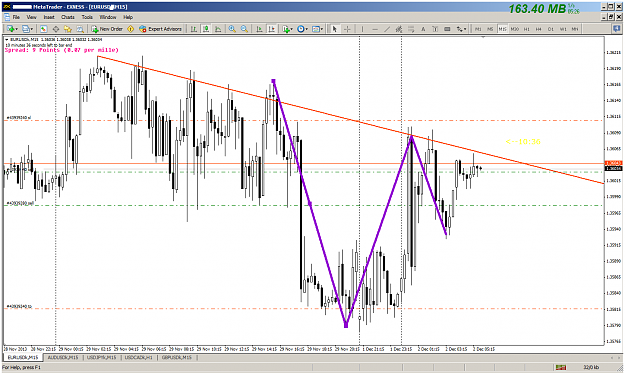
Task: Switch to the GBPUSDk,M15 chart tab
Action: tap(177, 357)
